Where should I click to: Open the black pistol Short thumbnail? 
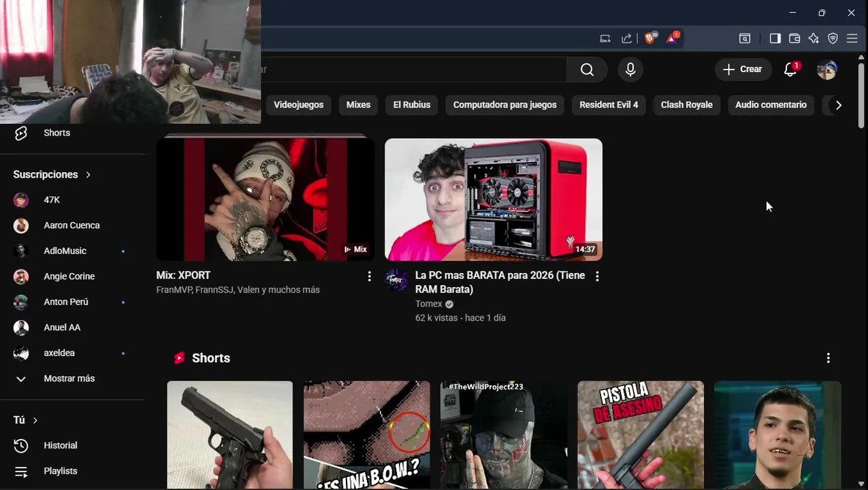230,435
